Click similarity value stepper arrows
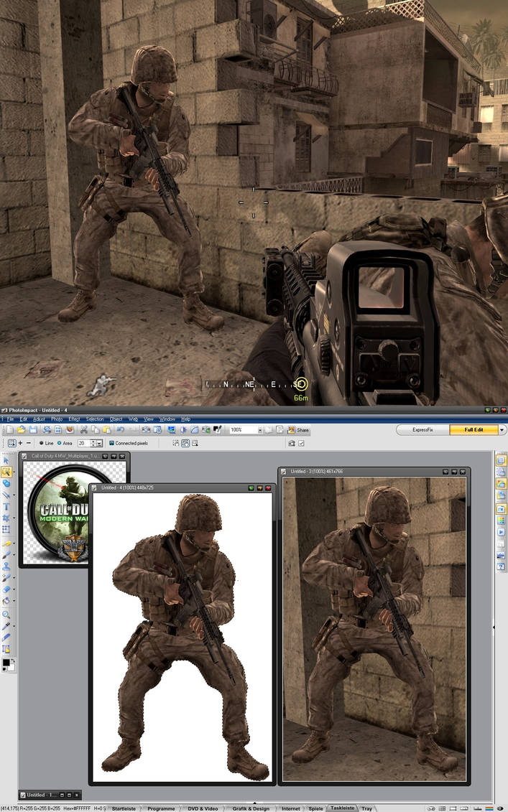The height and width of the screenshot is (812, 508). (x=93, y=443)
